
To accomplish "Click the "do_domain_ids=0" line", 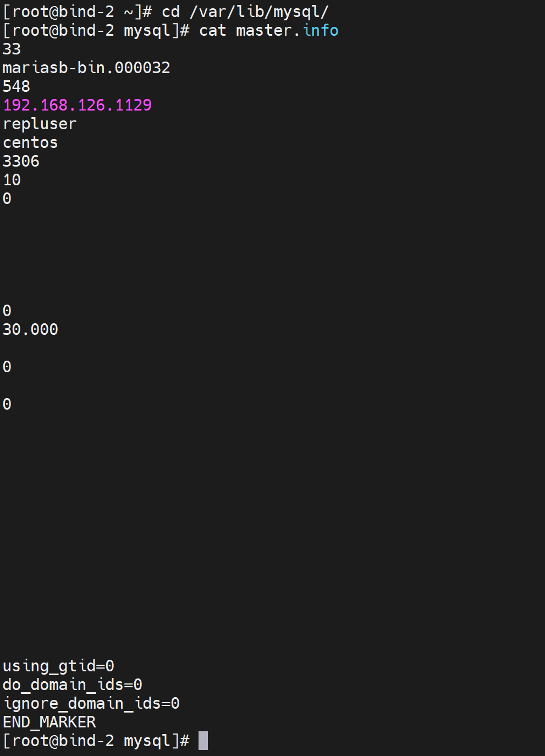I will [x=73, y=685].
